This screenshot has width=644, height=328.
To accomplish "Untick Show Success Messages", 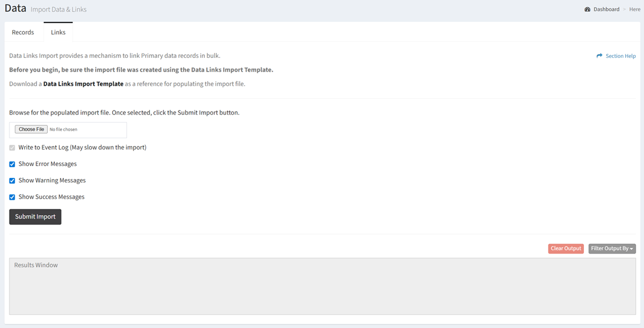I will pos(12,197).
